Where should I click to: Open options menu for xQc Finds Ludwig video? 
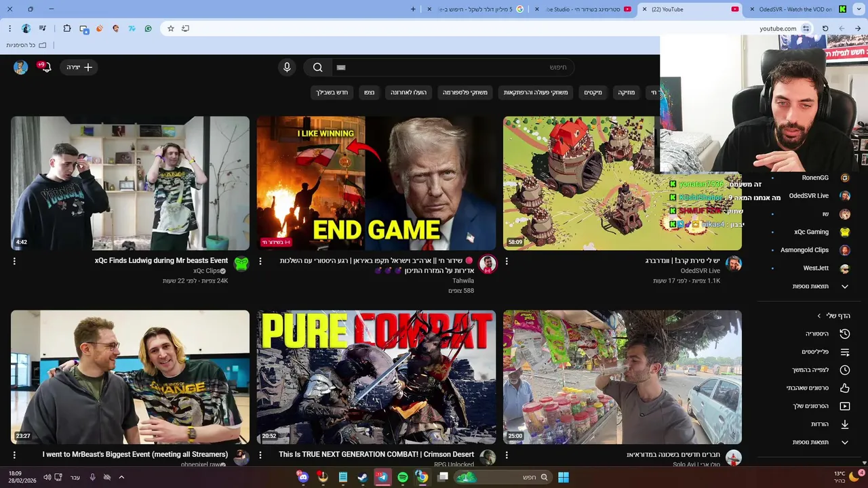(14, 261)
